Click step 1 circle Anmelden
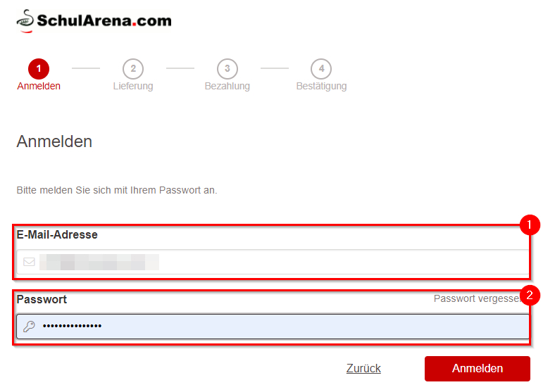 pos(39,68)
